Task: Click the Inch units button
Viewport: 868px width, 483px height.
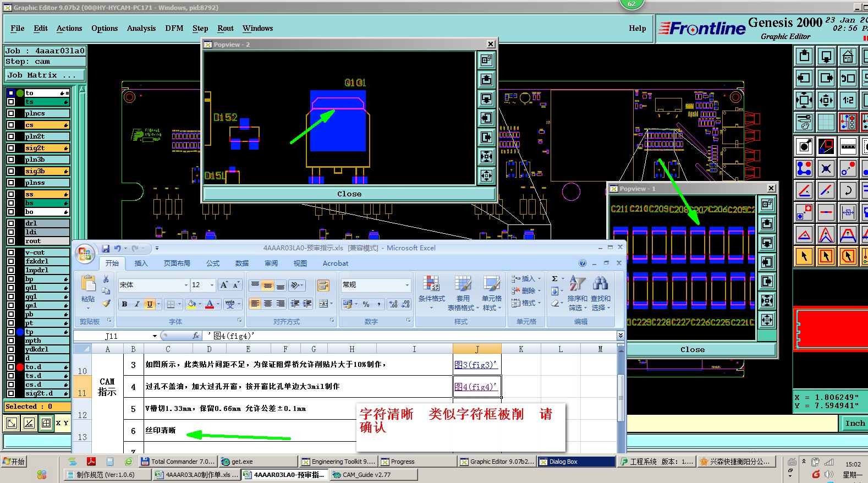Action: tap(855, 423)
